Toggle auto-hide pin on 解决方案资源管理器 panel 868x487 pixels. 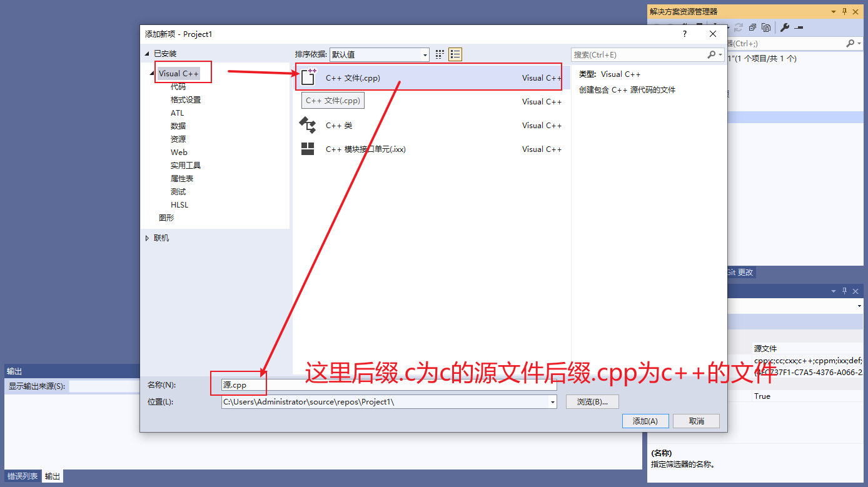point(843,11)
